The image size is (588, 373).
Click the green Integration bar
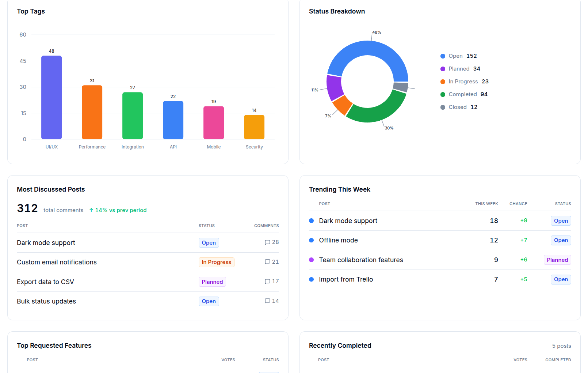point(133,116)
